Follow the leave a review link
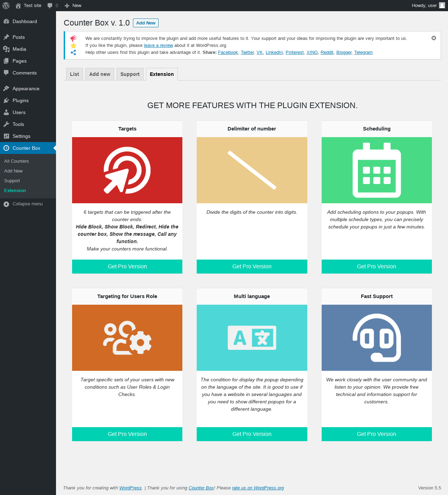This screenshot has width=448, height=495. tap(158, 45)
